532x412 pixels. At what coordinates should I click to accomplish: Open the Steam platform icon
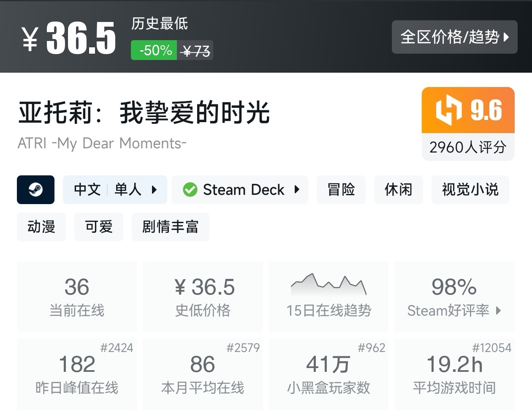pos(35,190)
